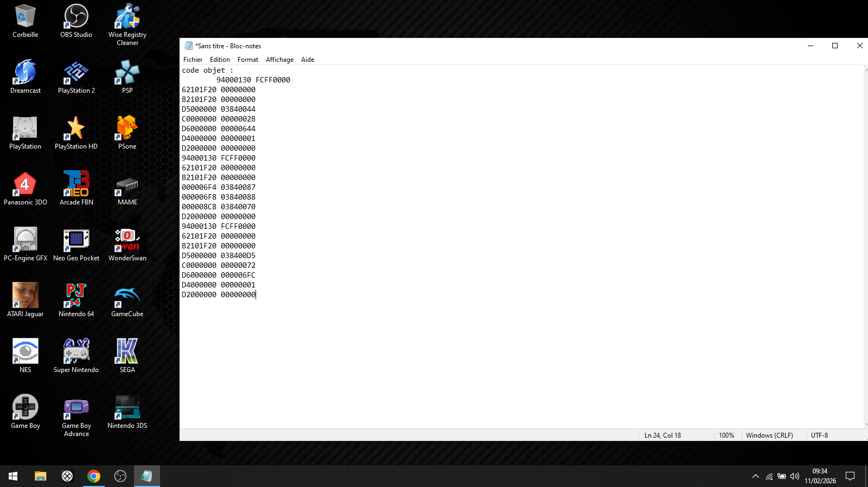Open the Fichier menu in Notepad
Image resolution: width=868 pixels, height=487 pixels.
[x=193, y=60]
